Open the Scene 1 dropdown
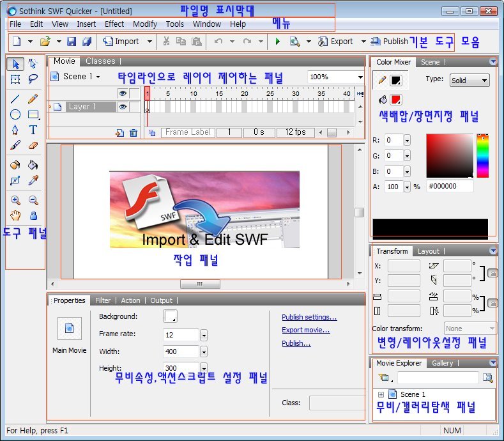This screenshot has height=441, width=504. 98,77
